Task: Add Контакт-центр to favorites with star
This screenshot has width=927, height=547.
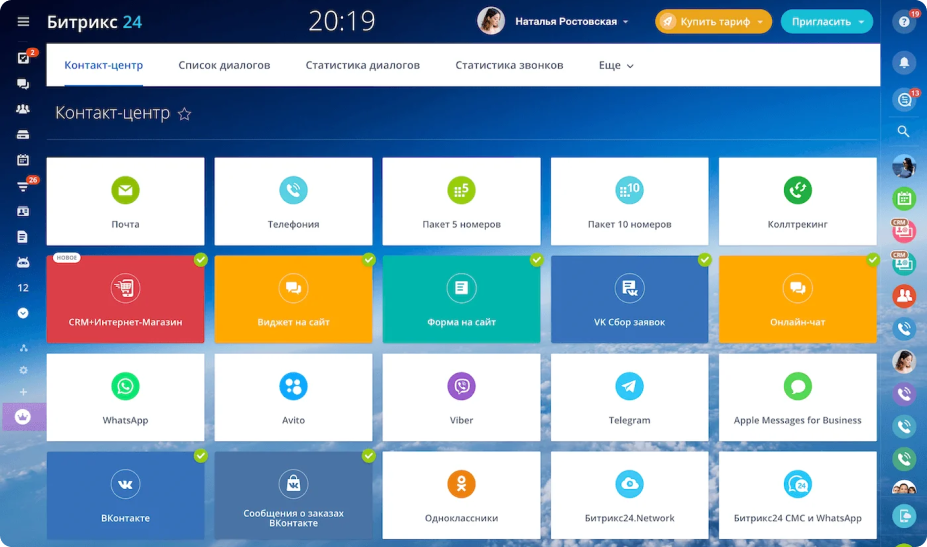Action: click(184, 115)
